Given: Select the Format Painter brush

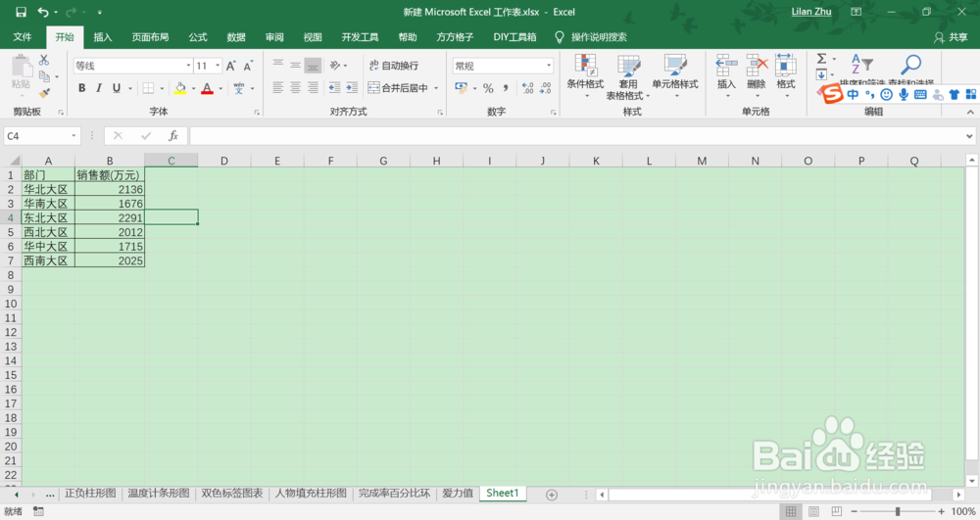Looking at the screenshot, I should coord(44,93).
